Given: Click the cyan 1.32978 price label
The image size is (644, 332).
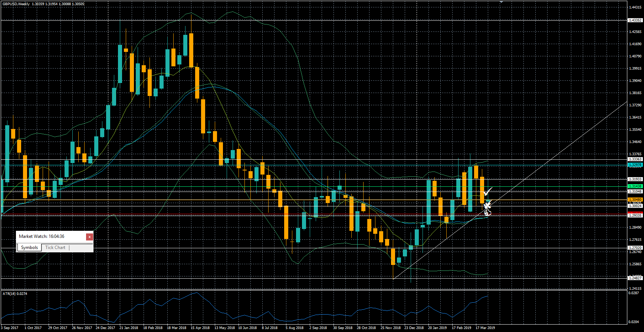Looking at the screenshot, I should coord(635,165).
